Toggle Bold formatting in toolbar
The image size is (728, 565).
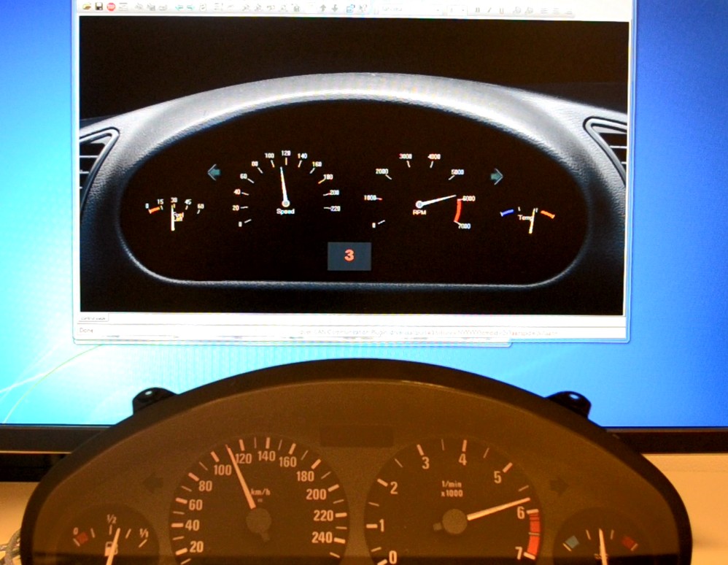click(477, 9)
